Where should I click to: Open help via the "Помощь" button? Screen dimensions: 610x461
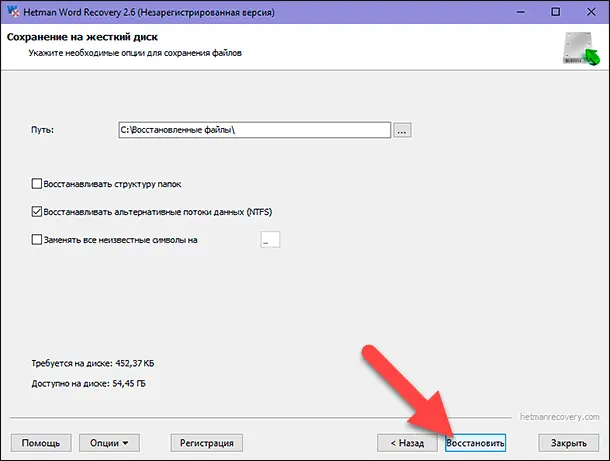point(40,442)
